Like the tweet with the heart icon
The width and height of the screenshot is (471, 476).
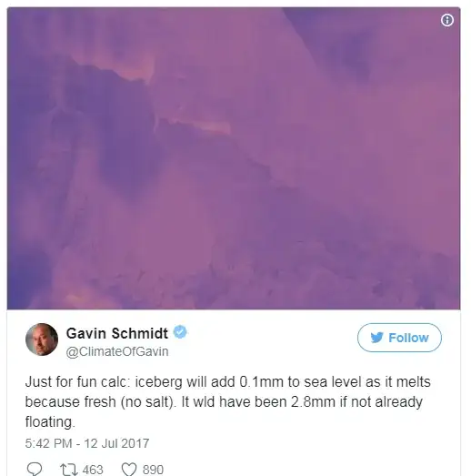point(129,470)
